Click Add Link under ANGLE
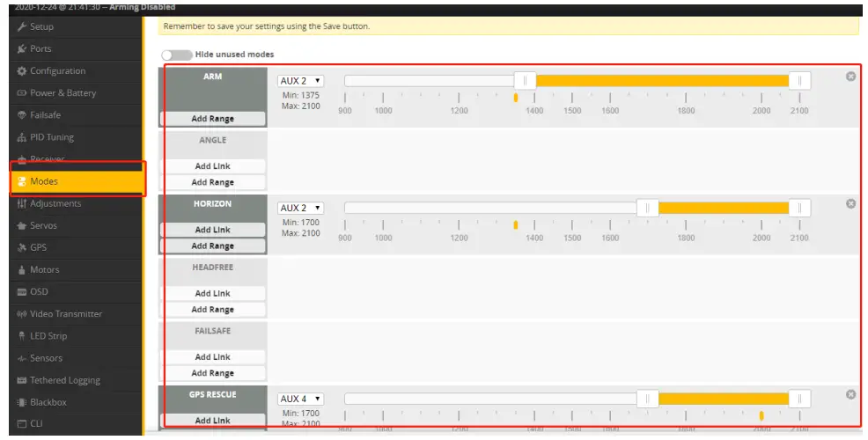The height and width of the screenshot is (440, 868). tap(212, 166)
